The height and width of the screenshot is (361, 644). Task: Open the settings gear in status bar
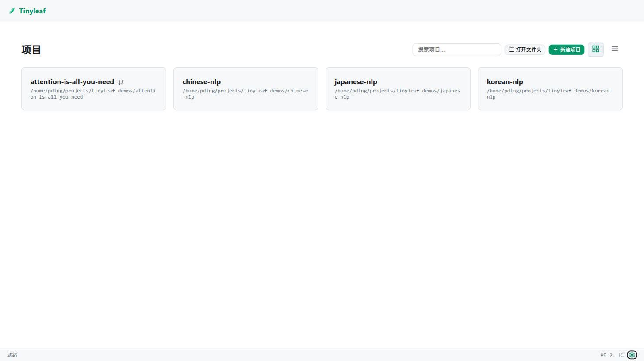coord(632,355)
